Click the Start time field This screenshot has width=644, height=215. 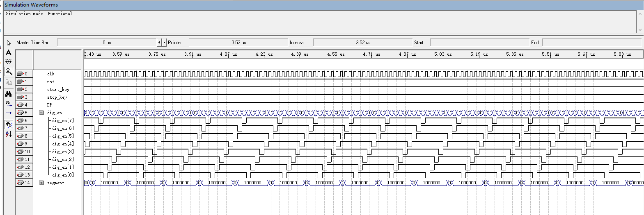[480, 43]
